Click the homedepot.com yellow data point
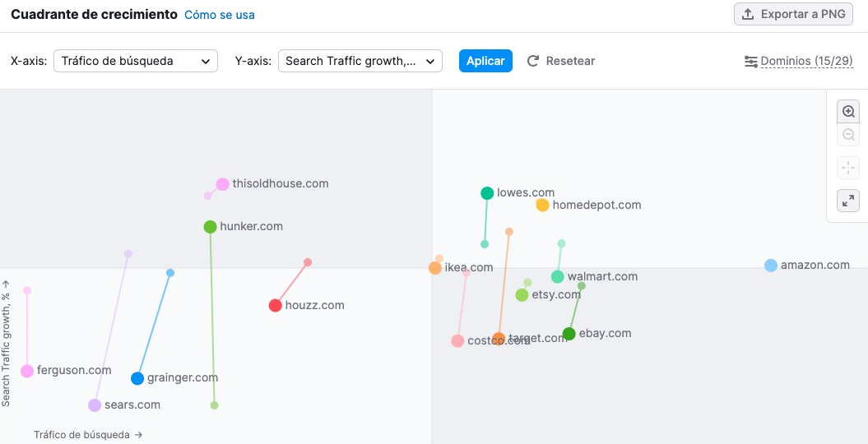Screen dimensions: 868x444 (x=542, y=206)
